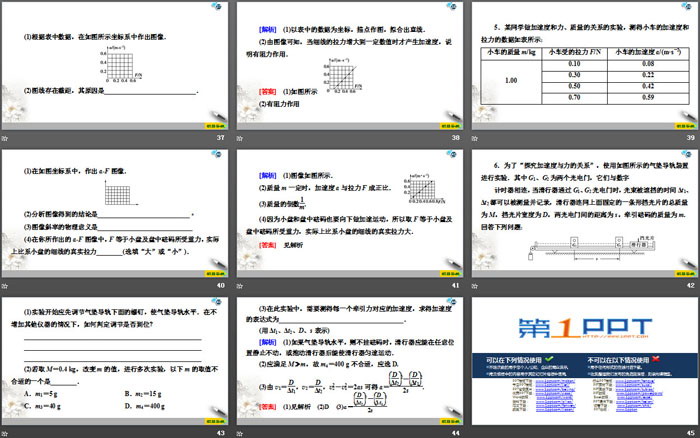Click the green navigation button on slide 37
Image resolution: width=700 pixels, height=438 pixels.
pos(214,126)
